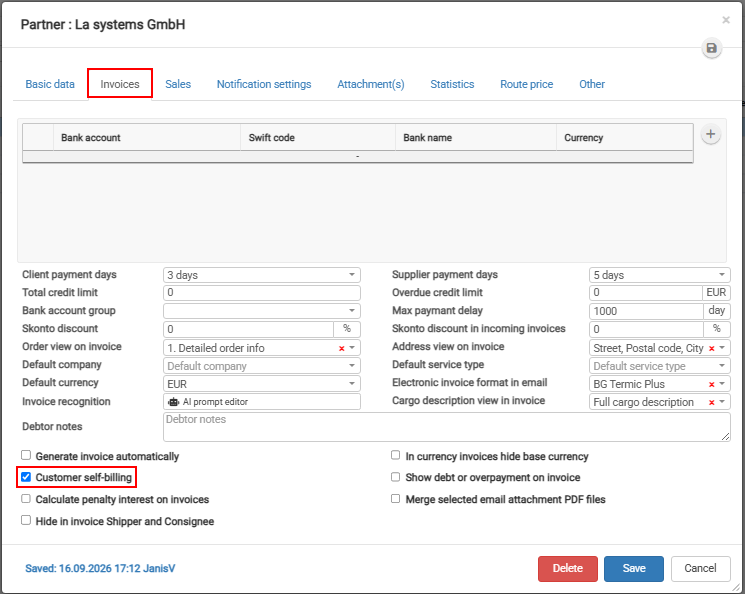Close the partner dialog with X
Viewport: 745px width, 594px height.
(726, 20)
